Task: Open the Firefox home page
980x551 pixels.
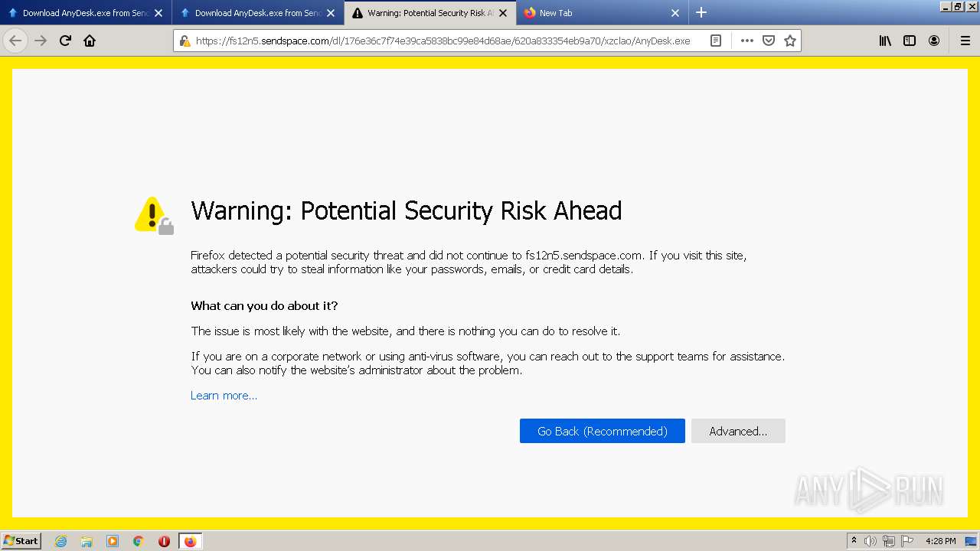Action: (x=90, y=41)
